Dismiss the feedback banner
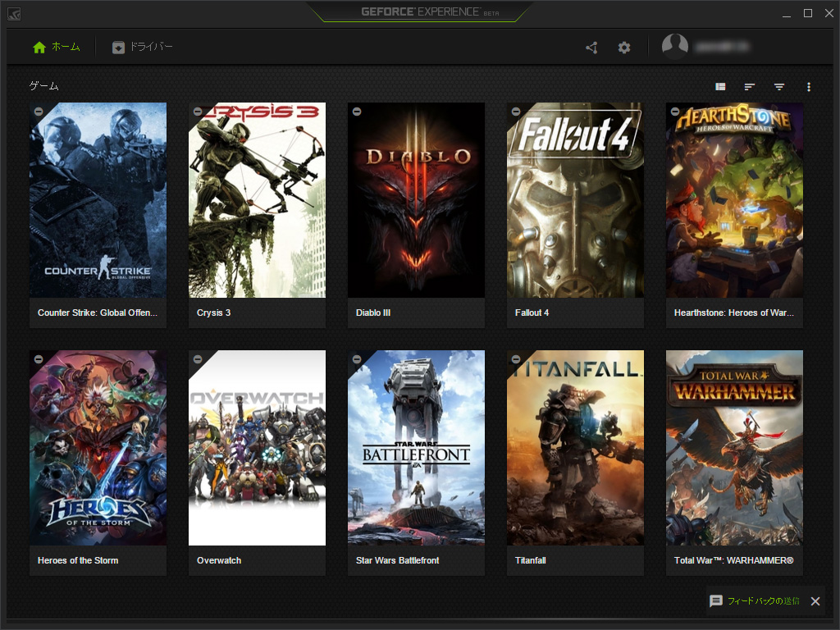Viewport: 840px width, 630px height. tap(815, 601)
